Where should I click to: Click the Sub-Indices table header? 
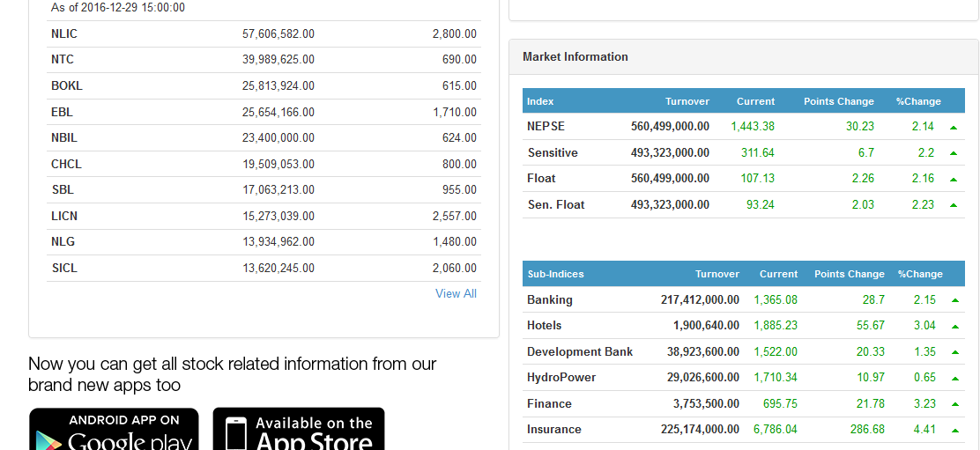[555, 274]
